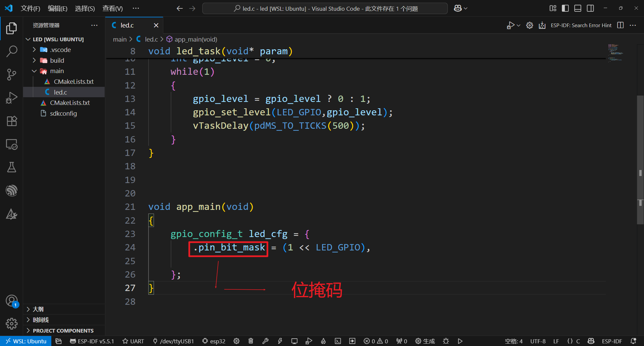Image resolution: width=644 pixels, height=346 pixels.
Task: Open sdkconfig file in explorer
Action: [x=64, y=113]
